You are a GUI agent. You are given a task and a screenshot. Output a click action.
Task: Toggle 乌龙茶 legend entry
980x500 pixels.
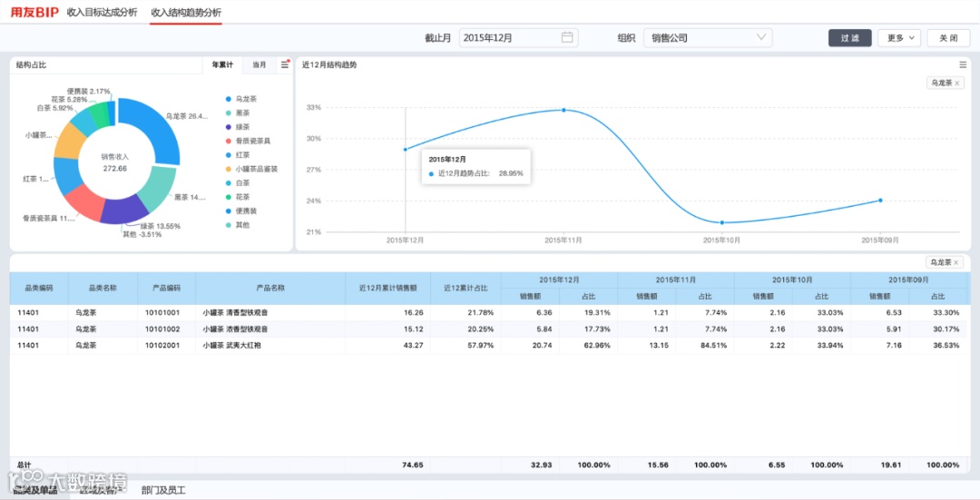(x=241, y=100)
